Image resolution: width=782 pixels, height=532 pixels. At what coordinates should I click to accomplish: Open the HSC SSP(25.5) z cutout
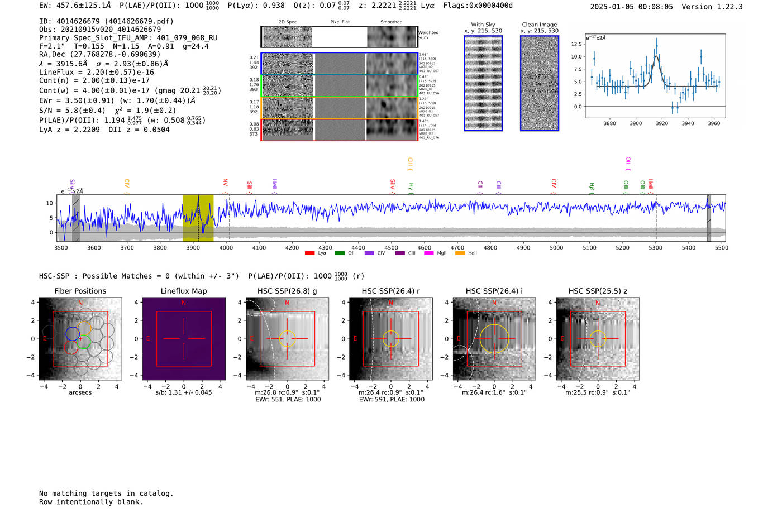[x=598, y=339]
